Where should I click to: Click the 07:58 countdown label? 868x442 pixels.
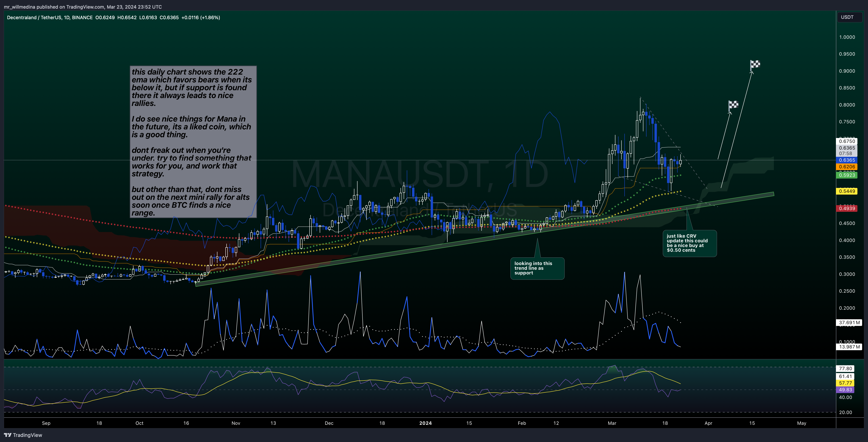[x=847, y=153]
